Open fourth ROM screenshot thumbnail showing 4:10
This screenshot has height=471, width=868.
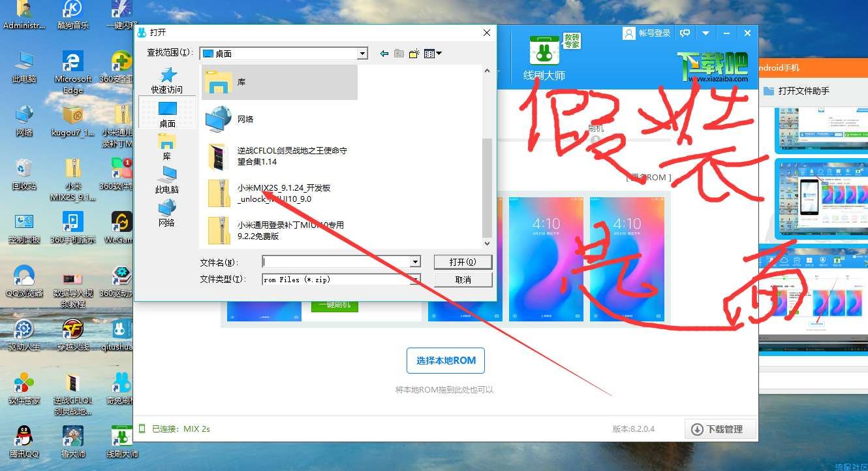pos(627,259)
